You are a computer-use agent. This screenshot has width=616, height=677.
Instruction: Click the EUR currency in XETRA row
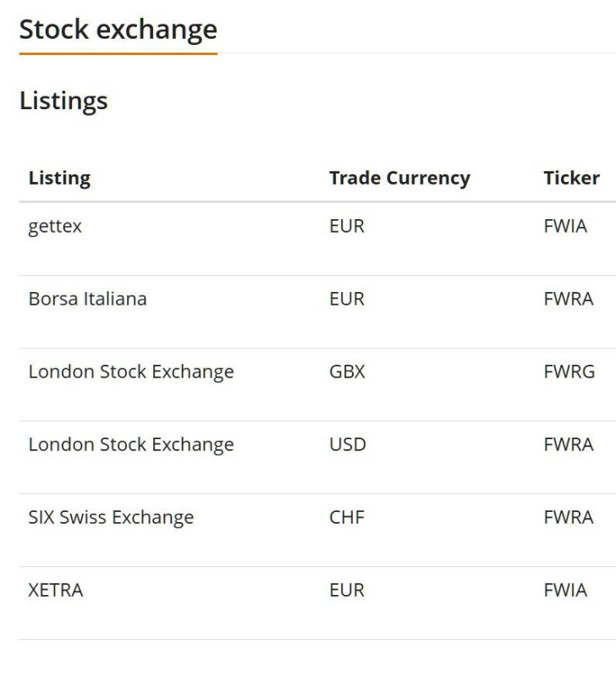point(347,590)
